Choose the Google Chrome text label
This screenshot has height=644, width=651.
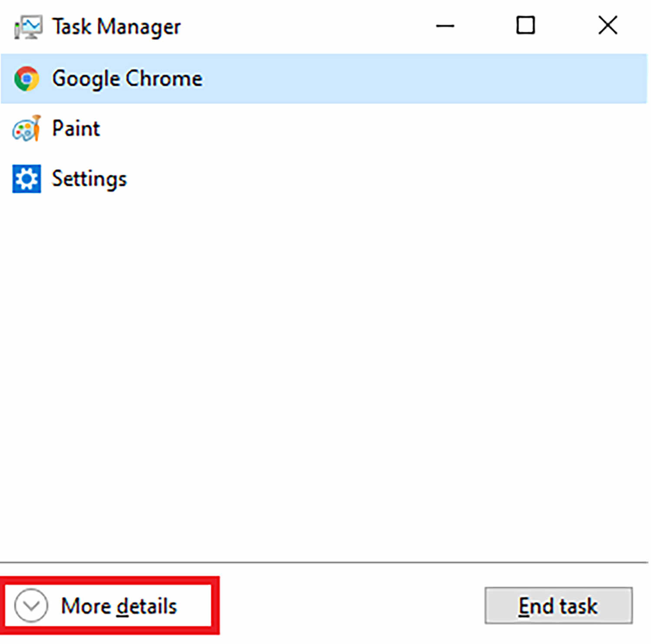[127, 79]
